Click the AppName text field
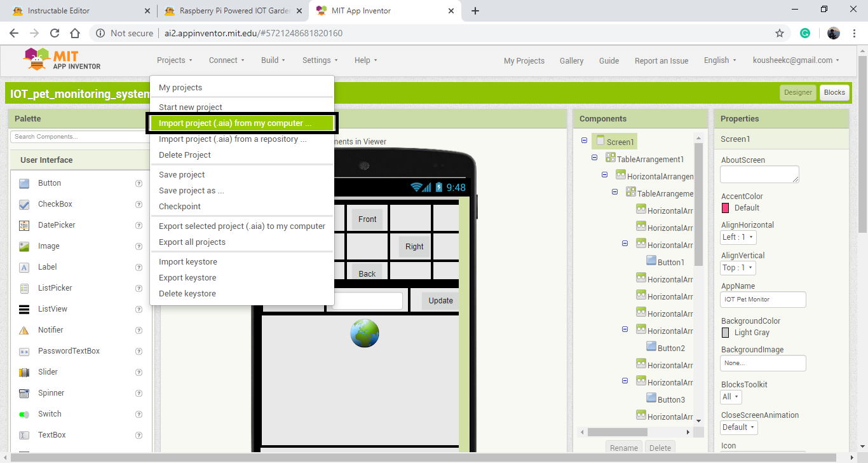The width and height of the screenshot is (868, 463). pyautogui.click(x=763, y=299)
